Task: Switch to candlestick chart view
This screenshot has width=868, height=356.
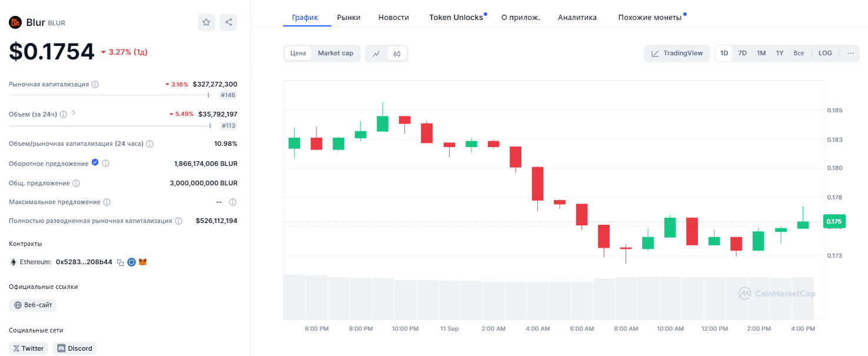Action: pyautogui.click(x=397, y=54)
